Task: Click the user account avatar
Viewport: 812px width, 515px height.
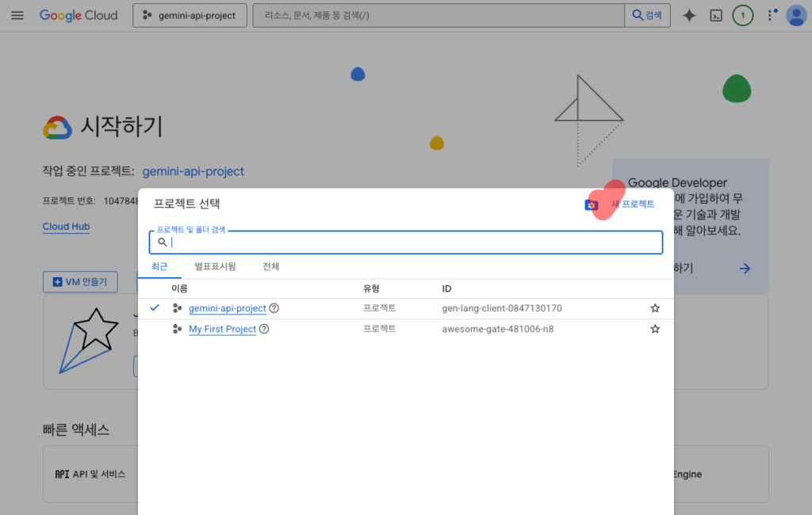Action: [795, 16]
